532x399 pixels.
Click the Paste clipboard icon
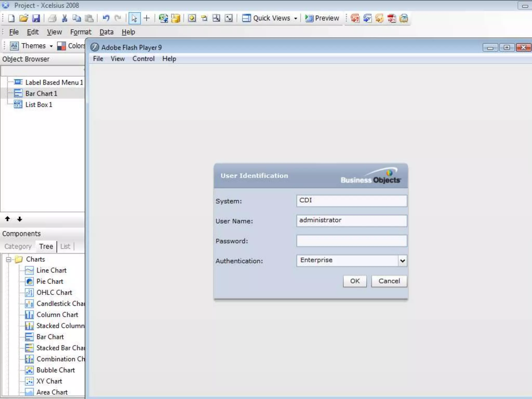[89, 18]
